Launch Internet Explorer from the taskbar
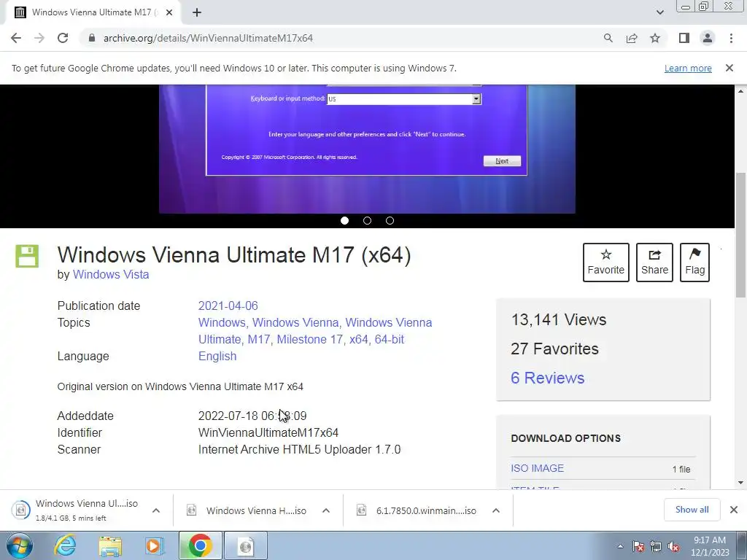Image resolution: width=747 pixels, height=560 pixels. (65, 545)
